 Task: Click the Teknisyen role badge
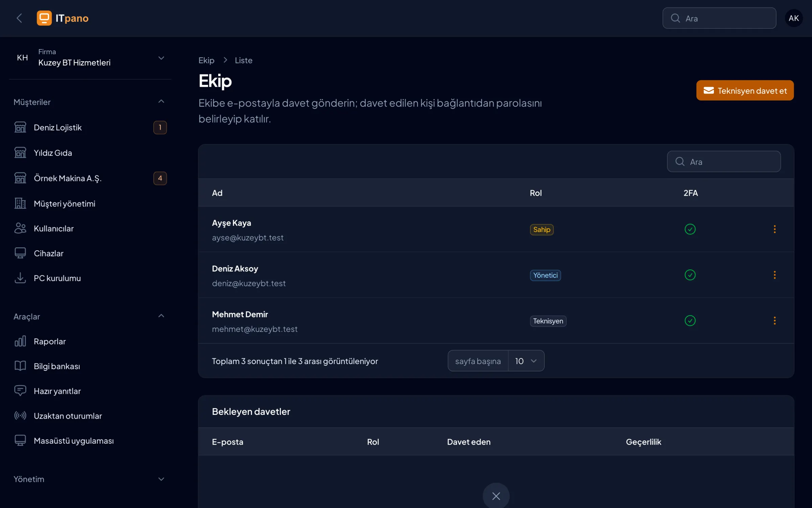point(548,321)
